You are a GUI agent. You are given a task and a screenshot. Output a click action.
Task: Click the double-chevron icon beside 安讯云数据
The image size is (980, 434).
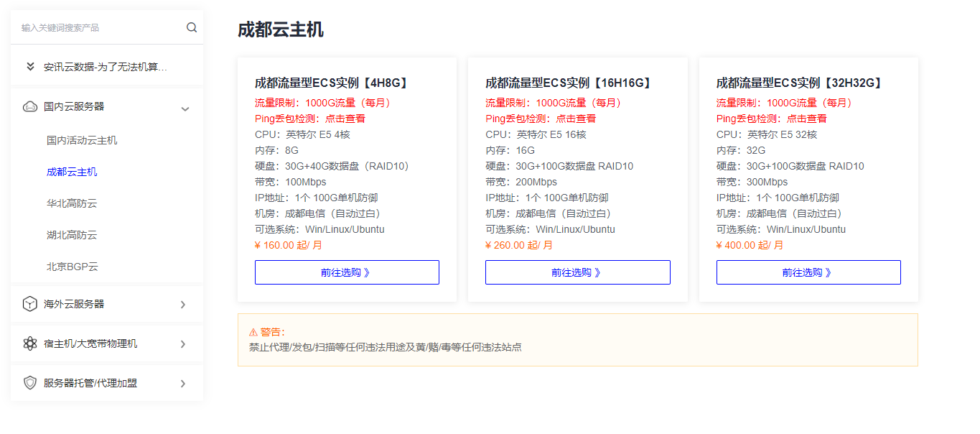[30, 67]
